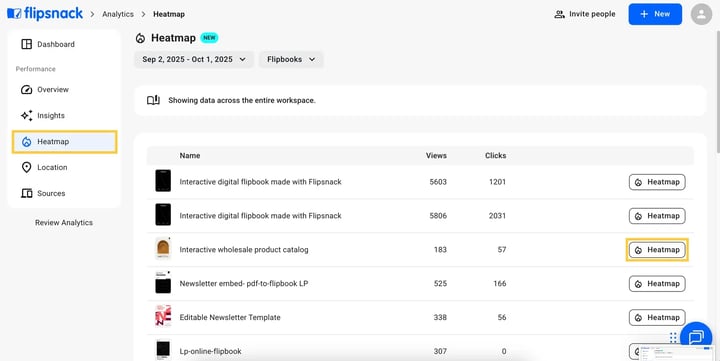Open Heatmap for Newsletter embed- pdf-to-flipbook LP
720x361 pixels.
657,284
